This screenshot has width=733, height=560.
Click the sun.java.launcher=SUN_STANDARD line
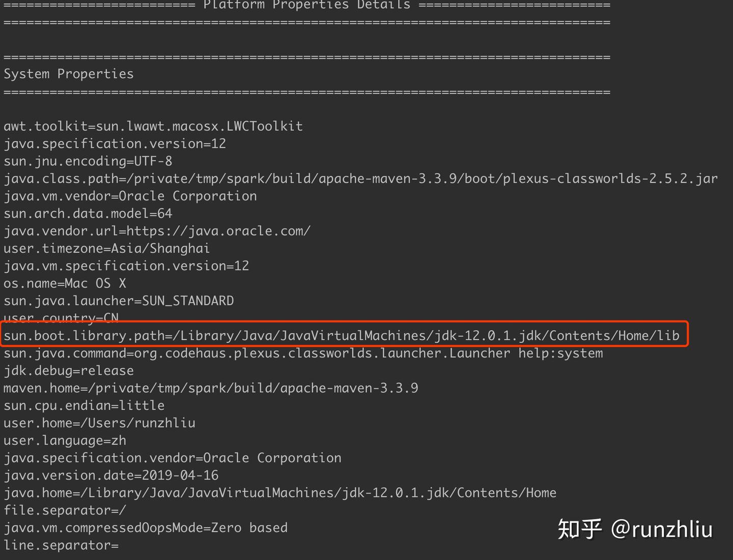[x=119, y=301]
